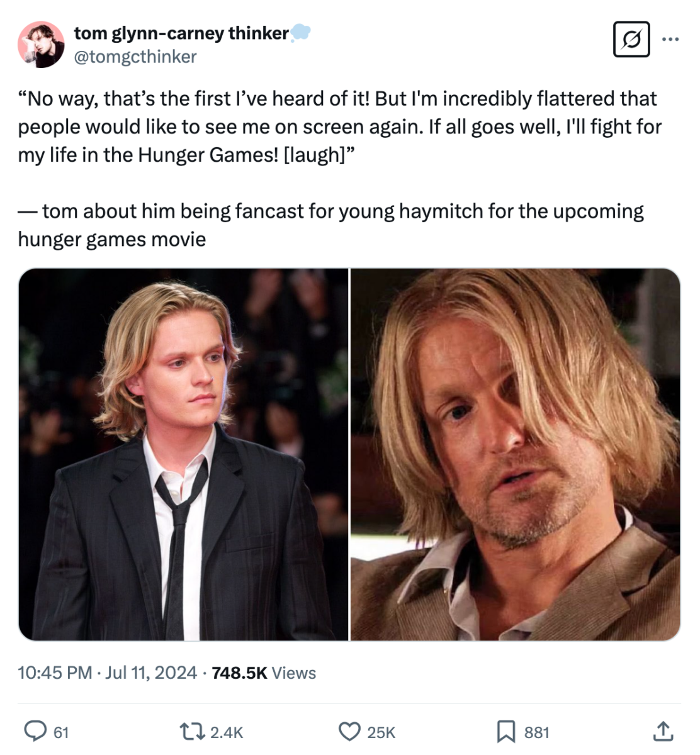
Task: Like the post with the heart icon
Action: click(349, 731)
